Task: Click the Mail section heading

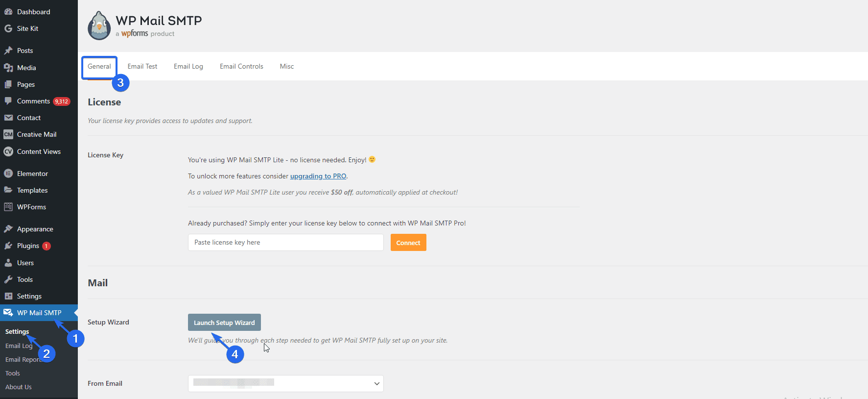Action: [x=98, y=283]
